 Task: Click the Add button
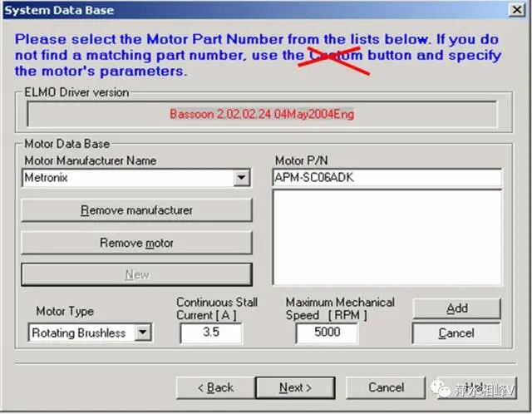pos(456,308)
